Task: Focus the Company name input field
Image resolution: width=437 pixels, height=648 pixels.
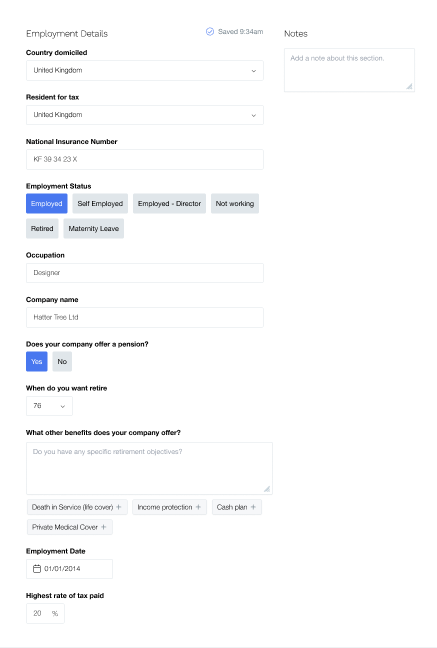Action: click(145, 317)
